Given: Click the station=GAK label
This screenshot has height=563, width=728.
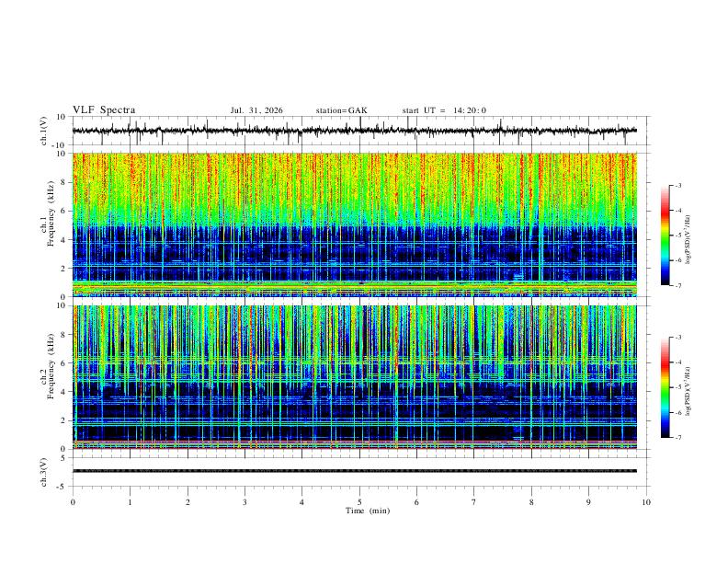Looking at the screenshot, I should click(x=341, y=110).
